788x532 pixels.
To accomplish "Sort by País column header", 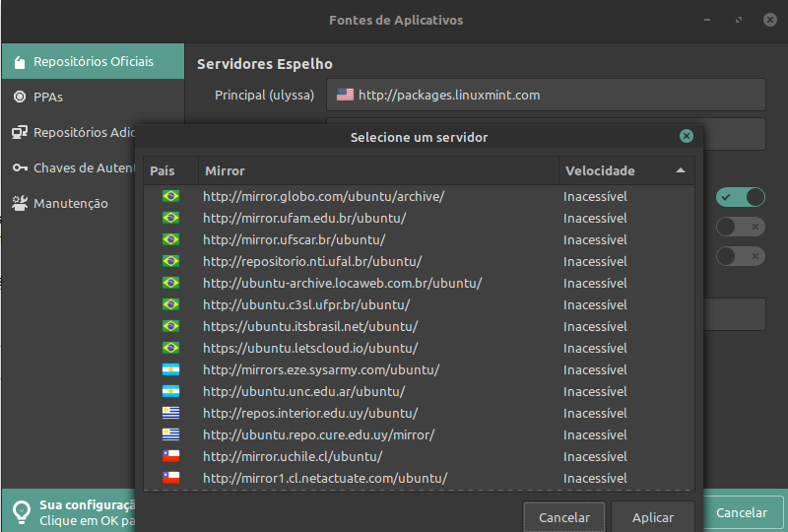I will pos(170,170).
